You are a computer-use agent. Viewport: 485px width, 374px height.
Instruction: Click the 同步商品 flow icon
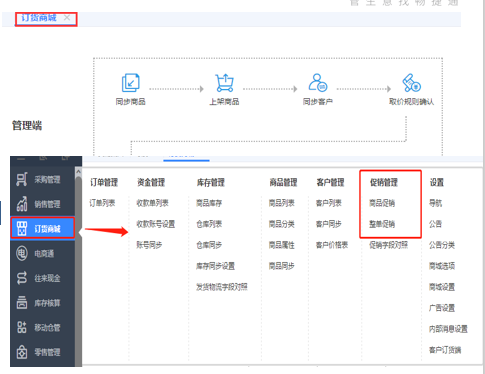130,83
